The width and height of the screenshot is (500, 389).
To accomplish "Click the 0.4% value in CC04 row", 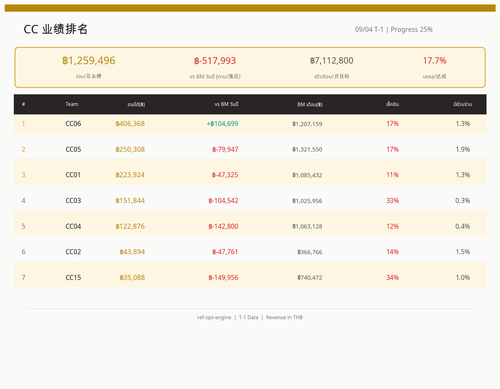I will point(463,226).
